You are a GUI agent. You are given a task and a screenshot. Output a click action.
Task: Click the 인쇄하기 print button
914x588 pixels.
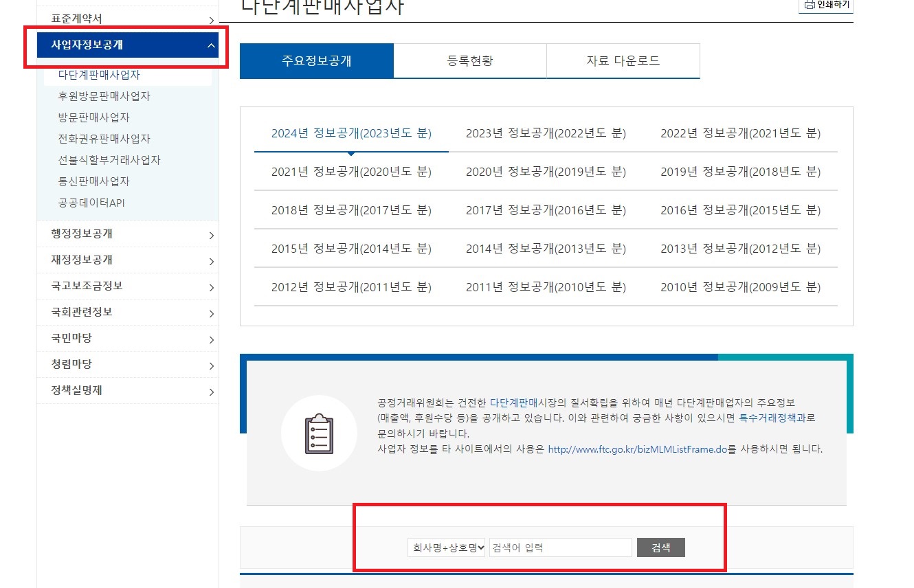click(825, 5)
